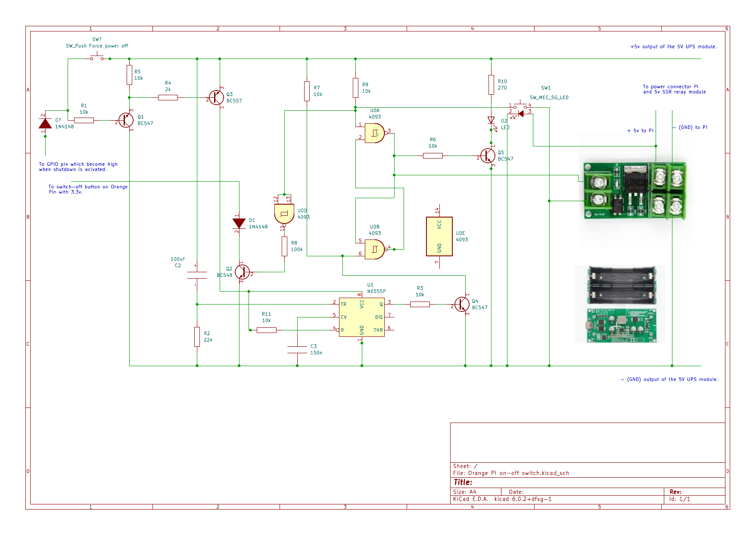
Task: Click the '+ 5v to PI' label
Action: [x=641, y=131]
